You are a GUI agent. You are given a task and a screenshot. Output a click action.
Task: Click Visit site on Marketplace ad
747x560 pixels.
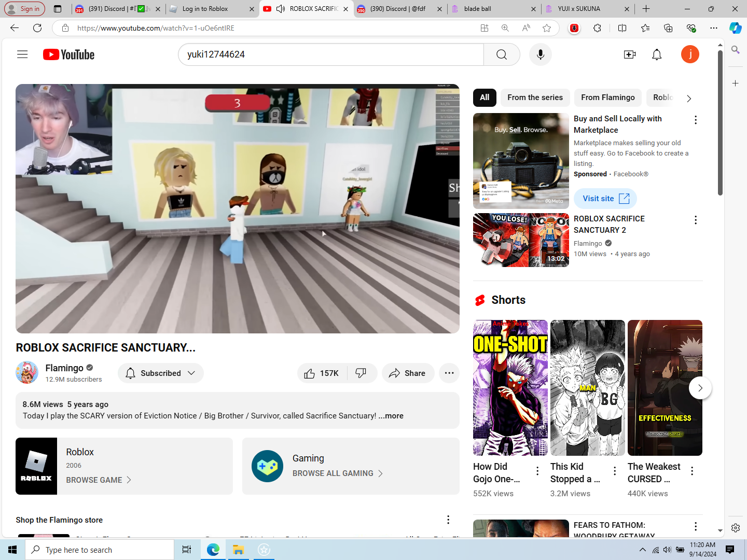pyautogui.click(x=605, y=199)
